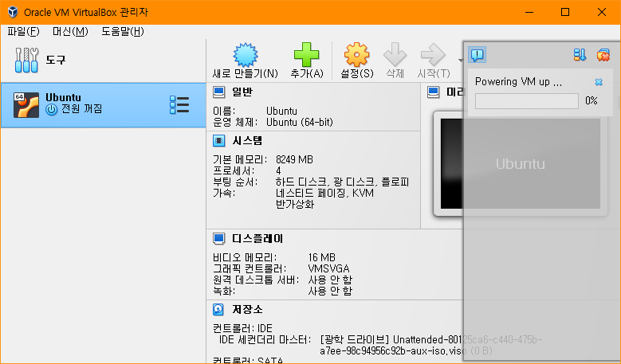Click the 16 MB video memory value
This screenshot has height=364, width=621.
[321, 257]
